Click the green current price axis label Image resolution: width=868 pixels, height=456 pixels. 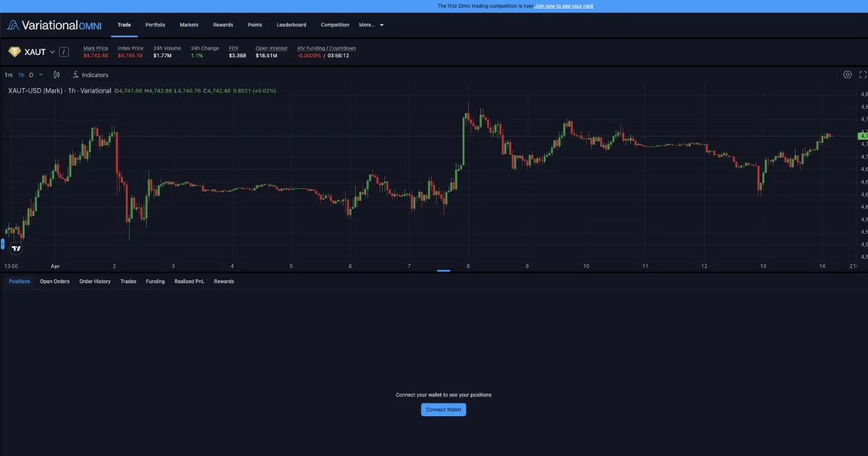pos(862,136)
